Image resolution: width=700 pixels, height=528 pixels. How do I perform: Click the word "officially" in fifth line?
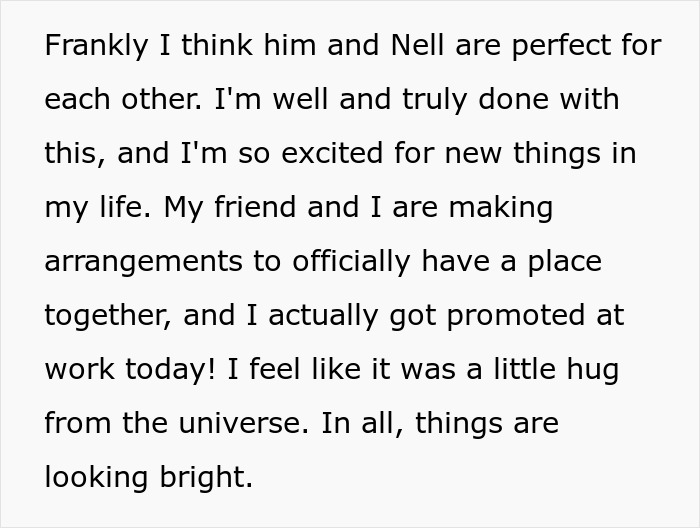[351, 262]
